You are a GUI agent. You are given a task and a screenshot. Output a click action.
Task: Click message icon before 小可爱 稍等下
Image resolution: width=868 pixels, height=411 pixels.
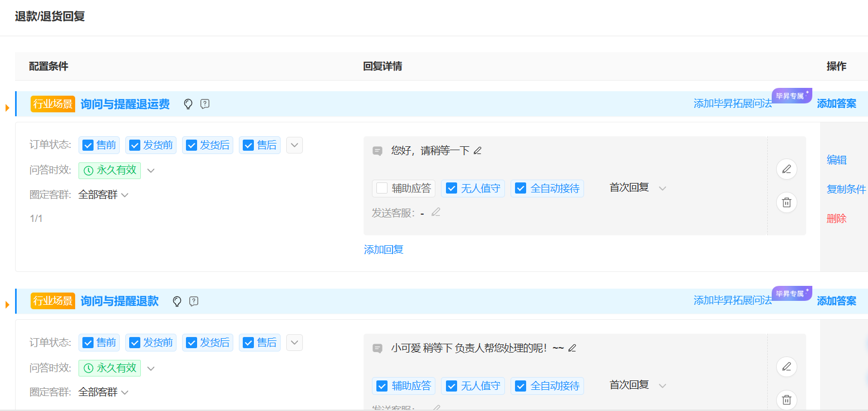click(377, 348)
